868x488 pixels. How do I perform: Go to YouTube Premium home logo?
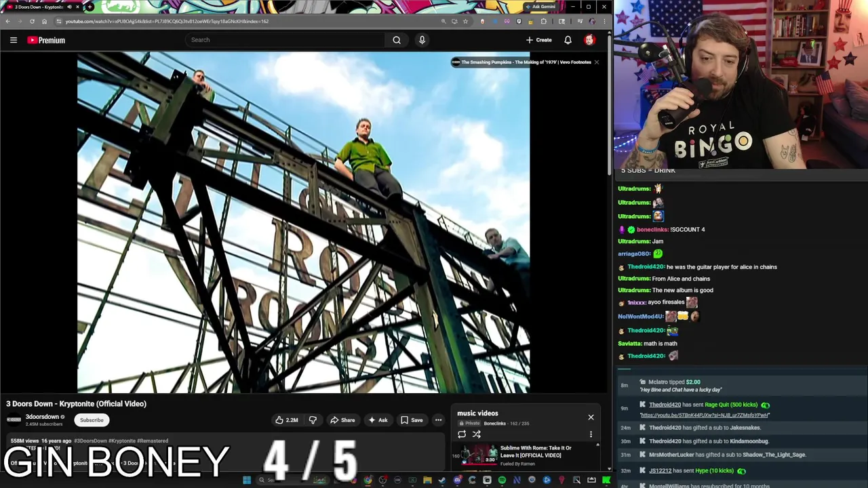(x=46, y=40)
